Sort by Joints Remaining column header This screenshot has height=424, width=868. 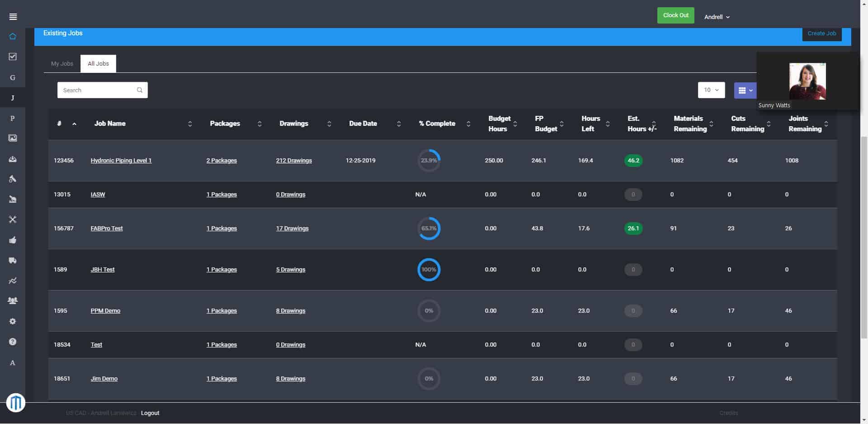point(808,124)
